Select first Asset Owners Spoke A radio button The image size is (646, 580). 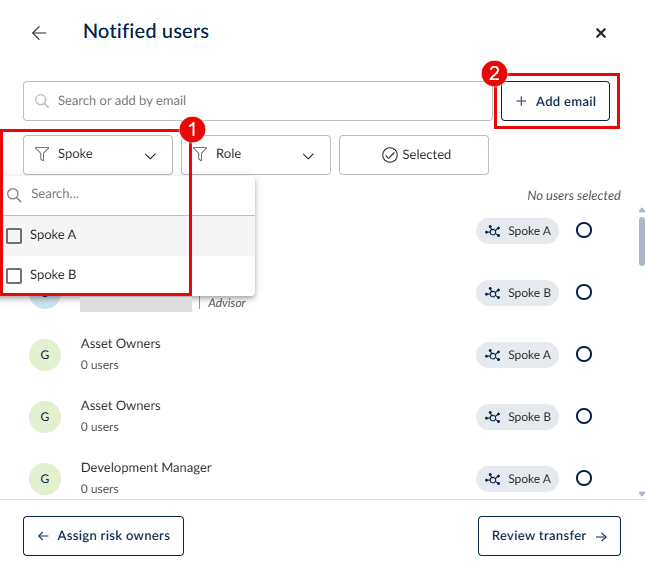pyautogui.click(x=584, y=355)
